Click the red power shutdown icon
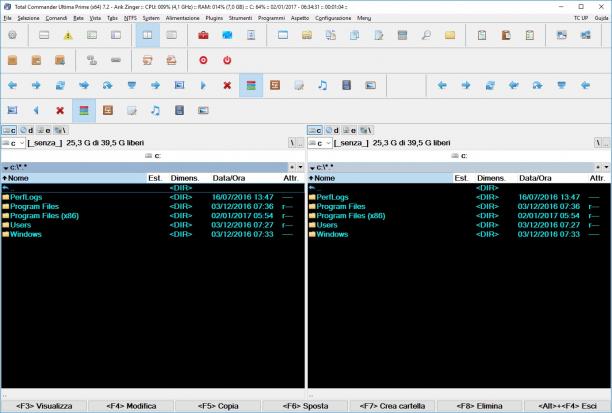Image resolution: width=612 pixels, height=413 pixels. [x=227, y=60]
